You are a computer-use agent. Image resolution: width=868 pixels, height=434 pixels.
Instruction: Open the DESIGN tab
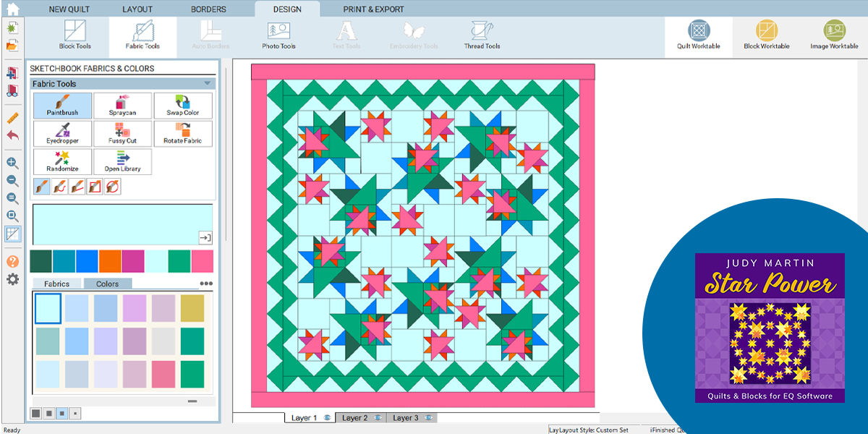click(287, 9)
